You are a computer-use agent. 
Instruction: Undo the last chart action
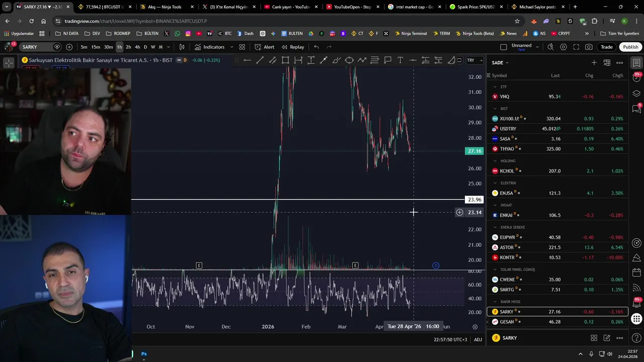tap(316, 47)
